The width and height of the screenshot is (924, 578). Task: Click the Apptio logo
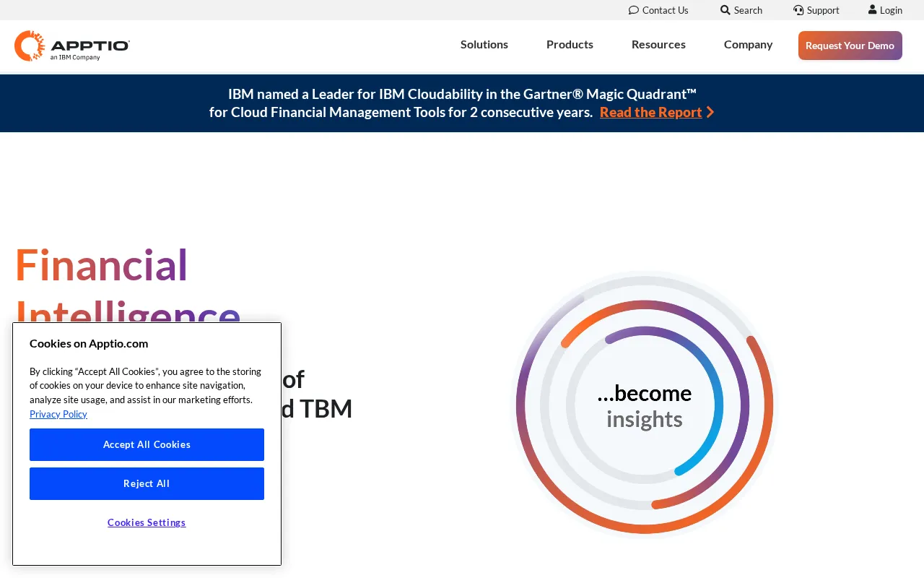click(x=72, y=46)
